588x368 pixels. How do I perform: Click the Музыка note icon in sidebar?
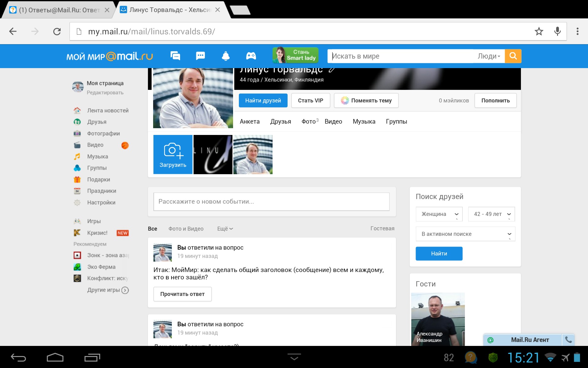77,156
